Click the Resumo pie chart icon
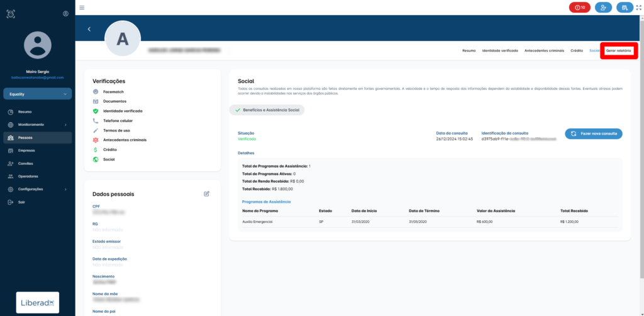Image resolution: width=644 pixels, height=316 pixels. click(x=11, y=112)
